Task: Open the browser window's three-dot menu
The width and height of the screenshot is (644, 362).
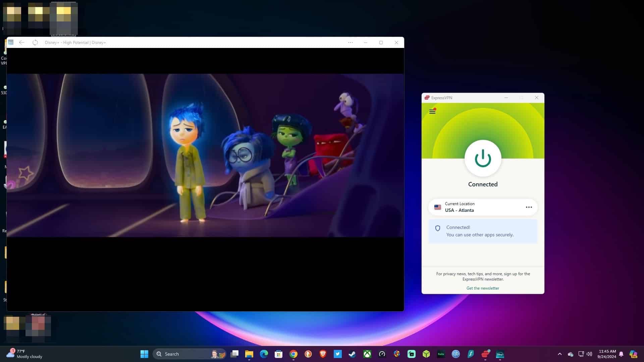Action: click(351, 43)
